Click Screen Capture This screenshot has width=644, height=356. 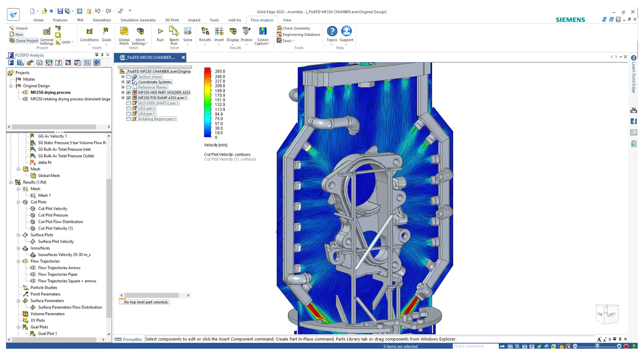point(262,36)
